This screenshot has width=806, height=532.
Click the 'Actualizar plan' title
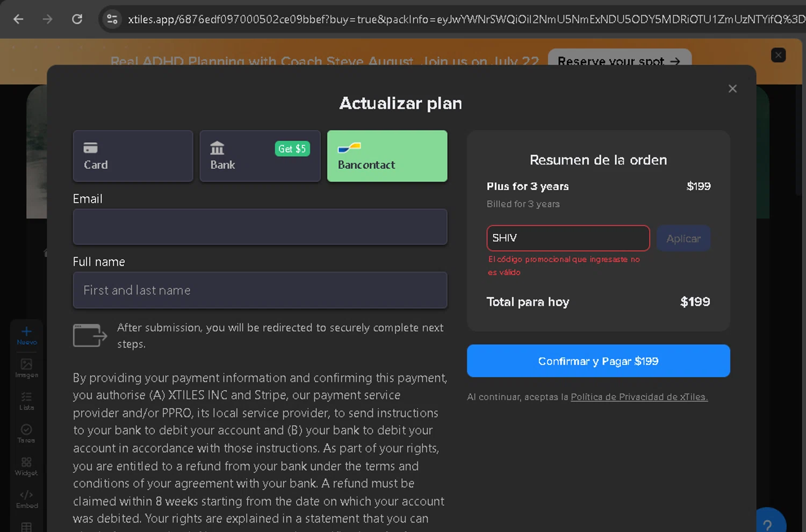tap(401, 103)
